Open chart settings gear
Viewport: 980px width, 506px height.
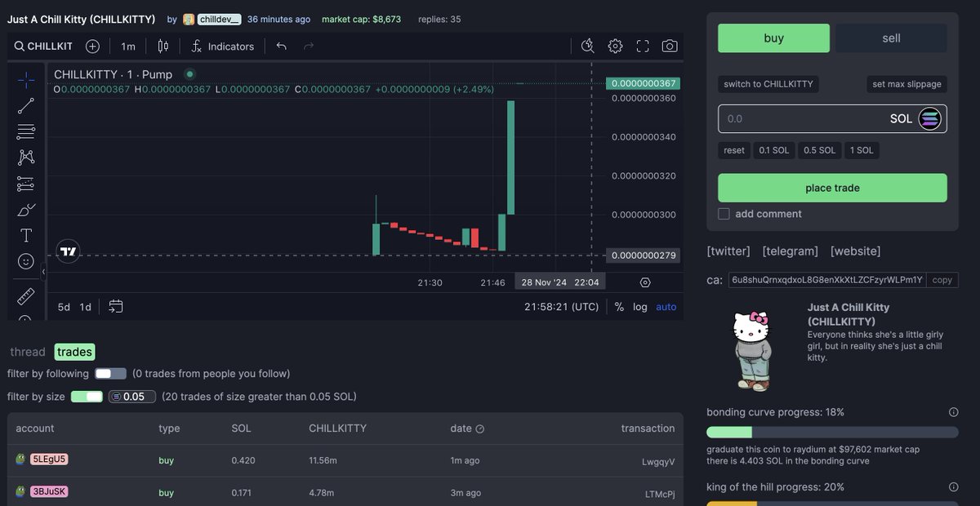tap(615, 47)
